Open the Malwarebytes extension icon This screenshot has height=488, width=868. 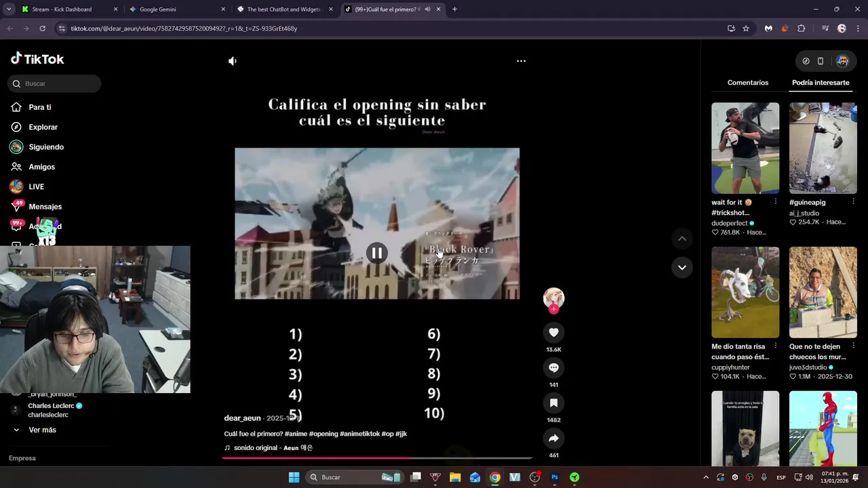(768, 28)
